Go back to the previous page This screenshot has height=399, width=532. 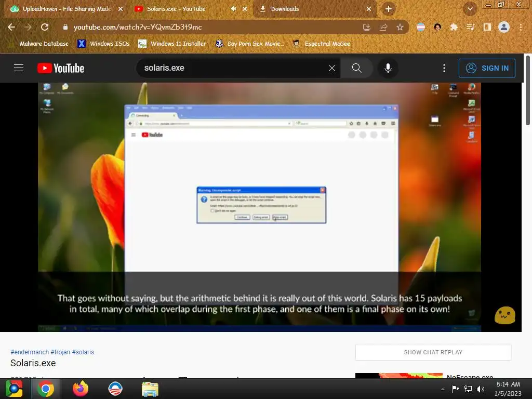[x=11, y=27]
